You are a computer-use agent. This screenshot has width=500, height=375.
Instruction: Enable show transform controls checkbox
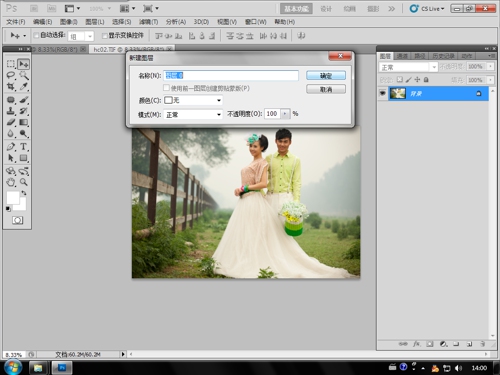click(x=104, y=35)
